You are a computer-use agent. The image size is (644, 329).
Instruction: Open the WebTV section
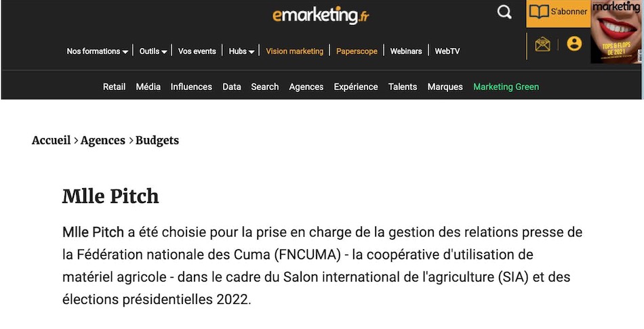tap(447, 51)
